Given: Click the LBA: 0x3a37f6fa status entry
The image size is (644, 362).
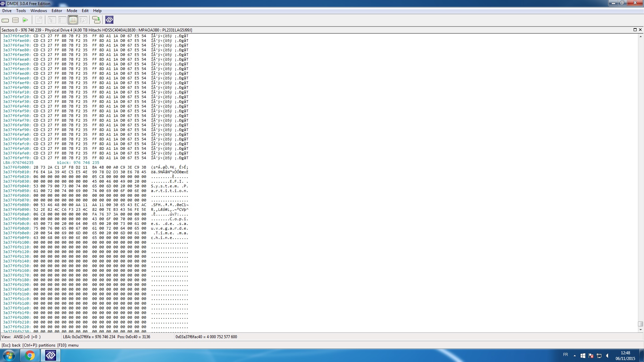Looking at the screenshot, I should pos(89,337).
